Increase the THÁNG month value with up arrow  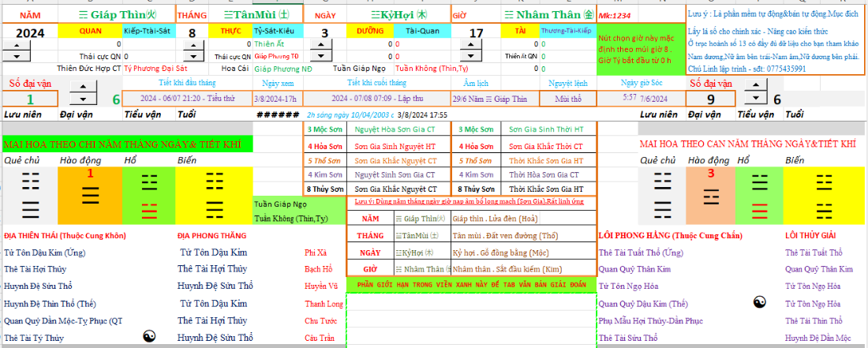(193, 46)
